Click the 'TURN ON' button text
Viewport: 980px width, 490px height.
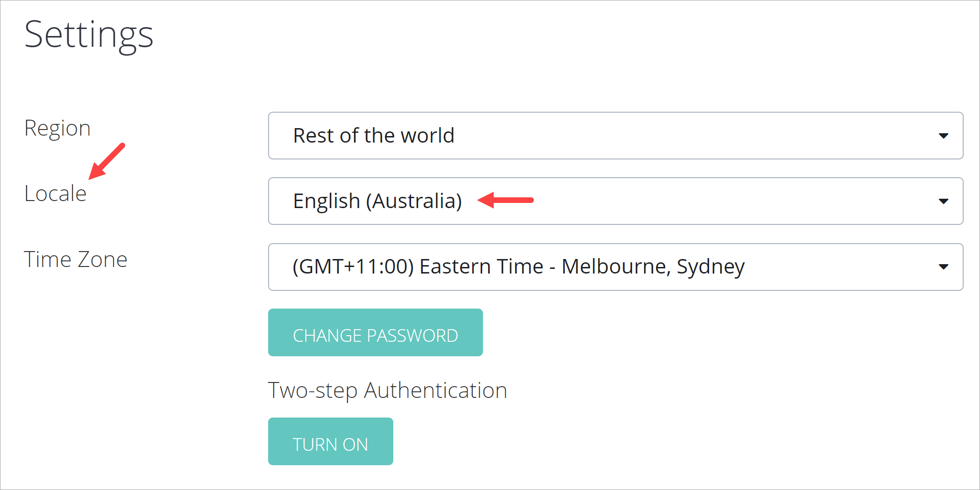[x=330, y=445]
